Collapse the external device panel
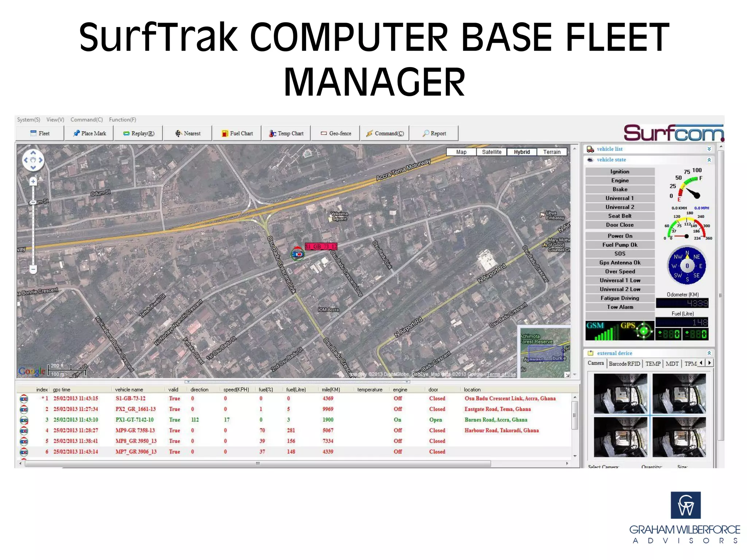747x560 pixels. [x=709, y=353]
